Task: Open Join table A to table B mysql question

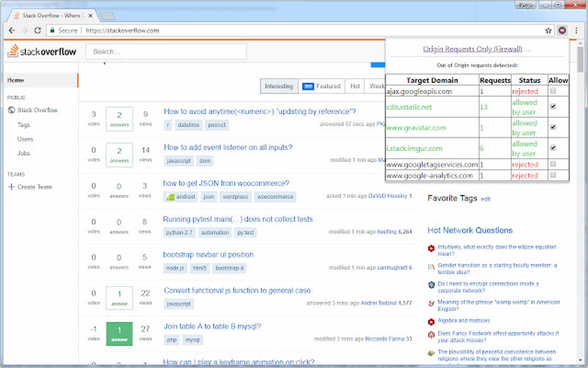Action: coord(212,326)
